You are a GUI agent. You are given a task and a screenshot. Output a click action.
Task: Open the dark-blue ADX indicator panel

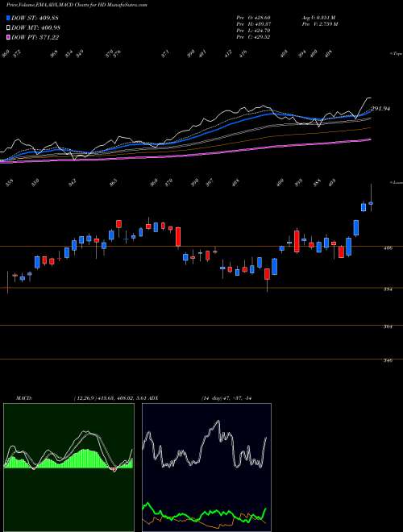point(206,468)
